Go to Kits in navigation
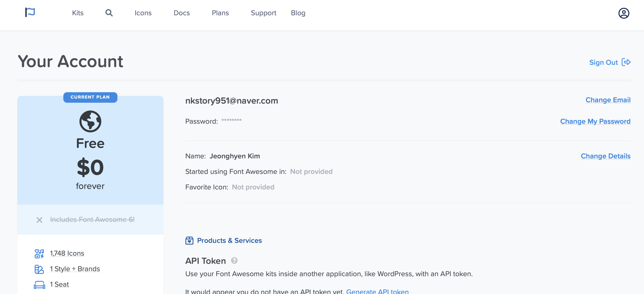Image resolution: width=644 pixels, height=294 pixels. pyautogui.click(x=78, y=13)
